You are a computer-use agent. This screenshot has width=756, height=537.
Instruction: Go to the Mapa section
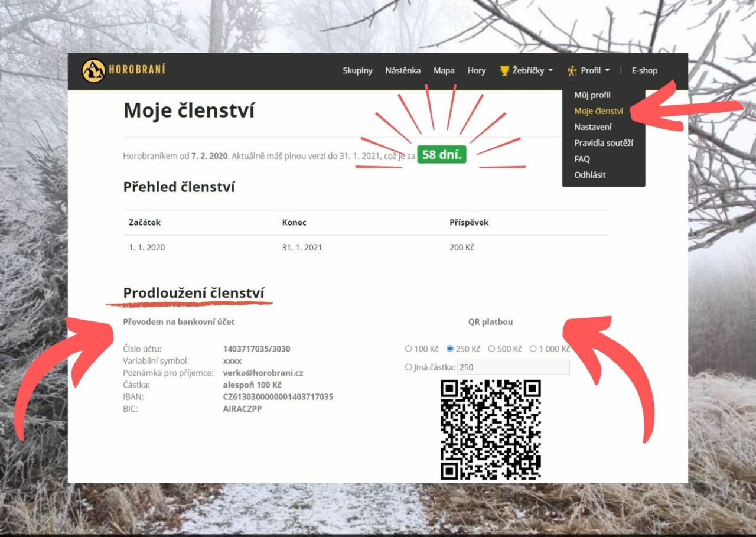(x=444, y=70)
